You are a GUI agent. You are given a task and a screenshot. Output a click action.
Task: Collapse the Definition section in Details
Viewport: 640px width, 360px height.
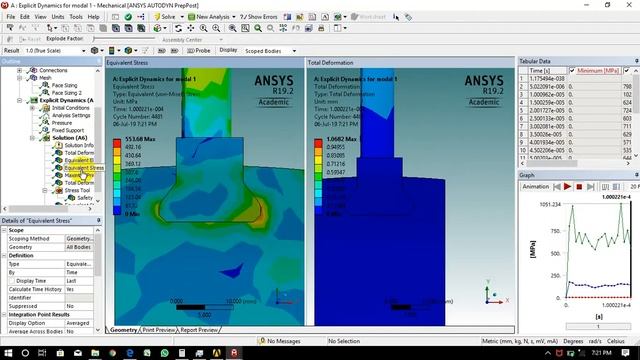(x=4, y=256)
